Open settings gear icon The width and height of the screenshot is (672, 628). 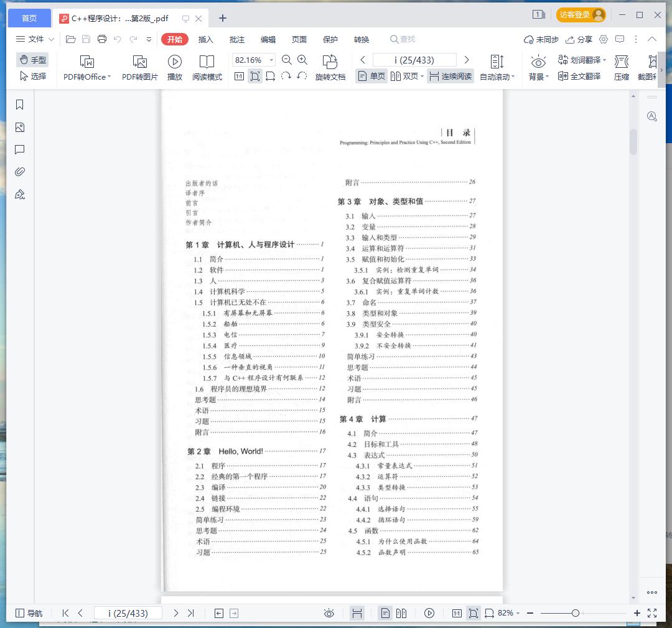pyautogui.click(x=604, y=39)
